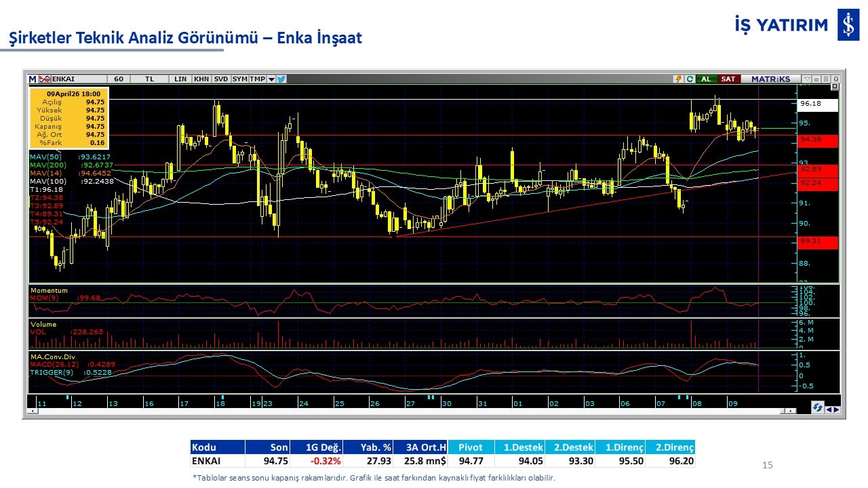Click the green refresh icon
868x488 pixels.
point(689,79)
